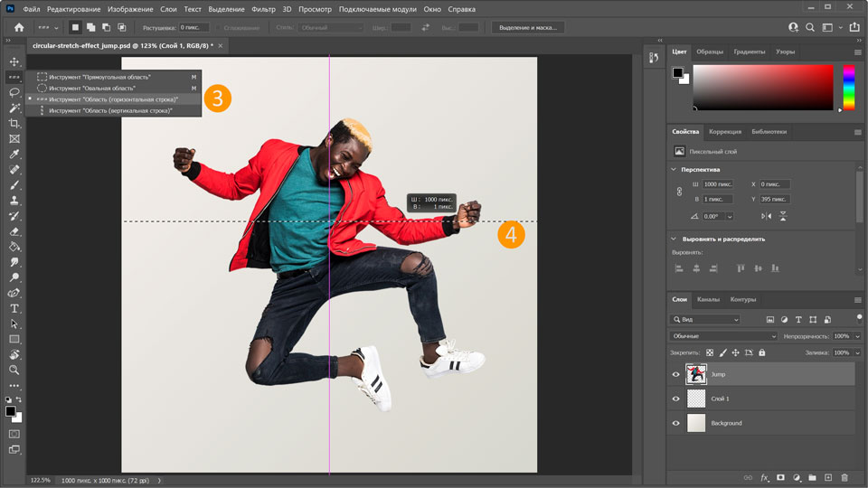868x488 pixels.
Task: Pick a color from the color field
Action: [764, 88]
